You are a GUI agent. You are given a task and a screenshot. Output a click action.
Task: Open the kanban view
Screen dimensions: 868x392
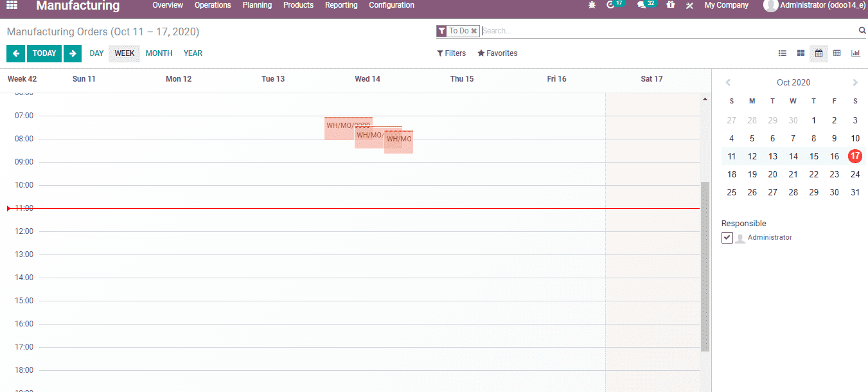pyautogui.click(x=800, y=53)
